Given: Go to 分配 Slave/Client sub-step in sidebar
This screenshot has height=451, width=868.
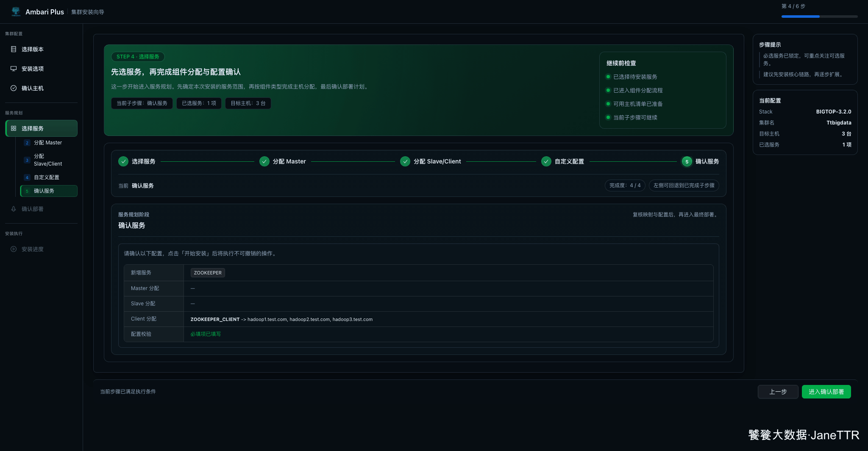Looking at the screenshot, I should [x=49, y=160].
